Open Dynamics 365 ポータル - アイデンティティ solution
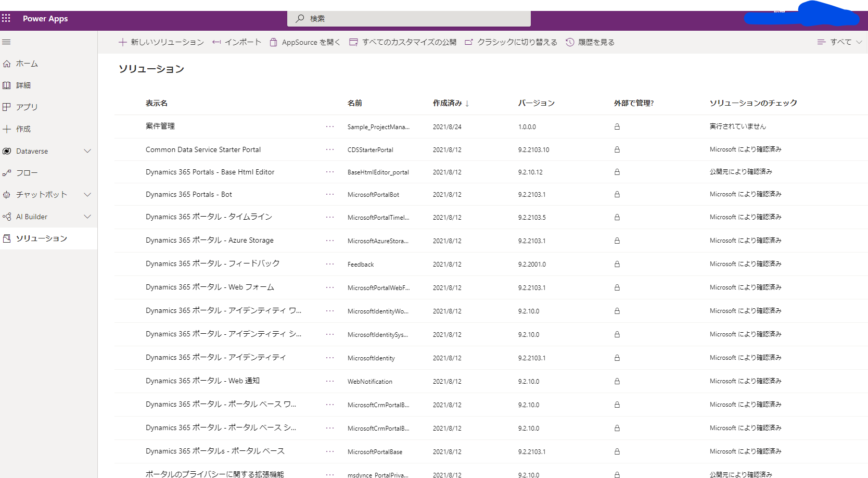The height and width of the screenshot is (478, 868). pyautogui.click(x=216, y=357)
